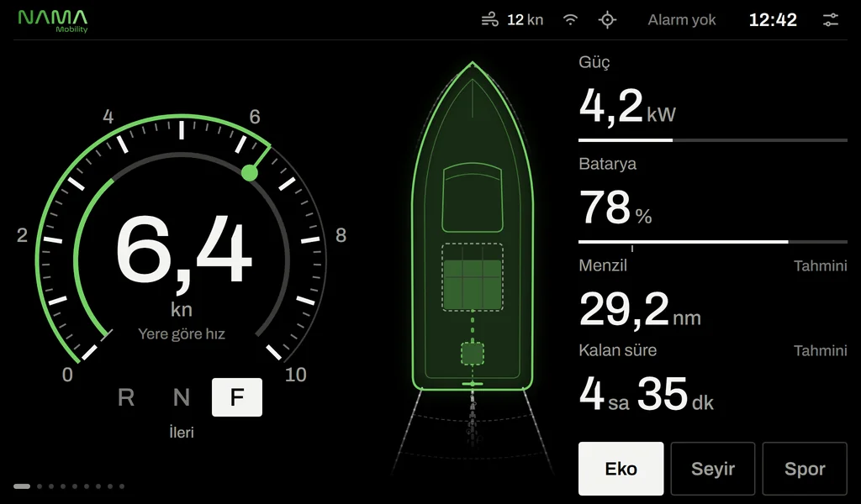Switch to Spor drive mode
Image resolution: width=861 pixels, height=504 pixels.
tap(805, 469)
